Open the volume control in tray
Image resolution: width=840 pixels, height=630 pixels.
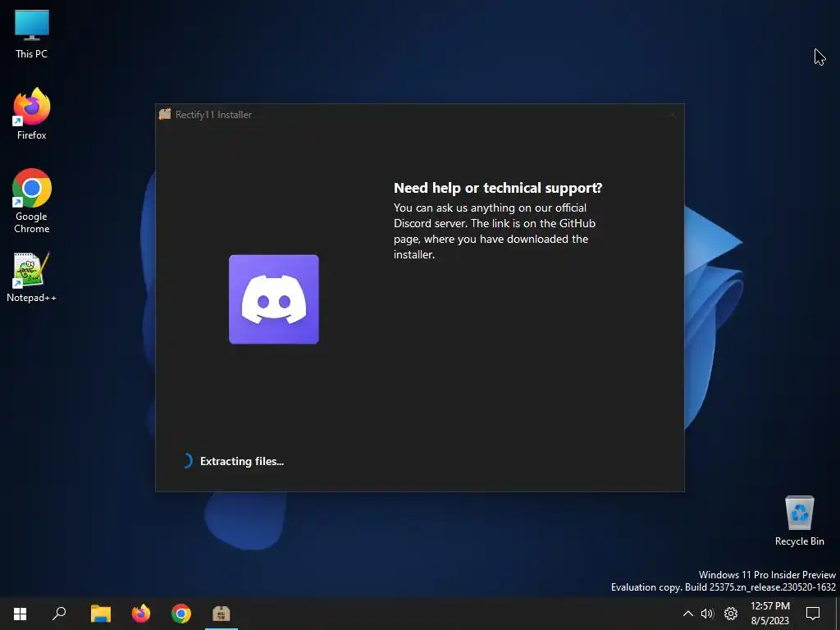coord(707,614)
